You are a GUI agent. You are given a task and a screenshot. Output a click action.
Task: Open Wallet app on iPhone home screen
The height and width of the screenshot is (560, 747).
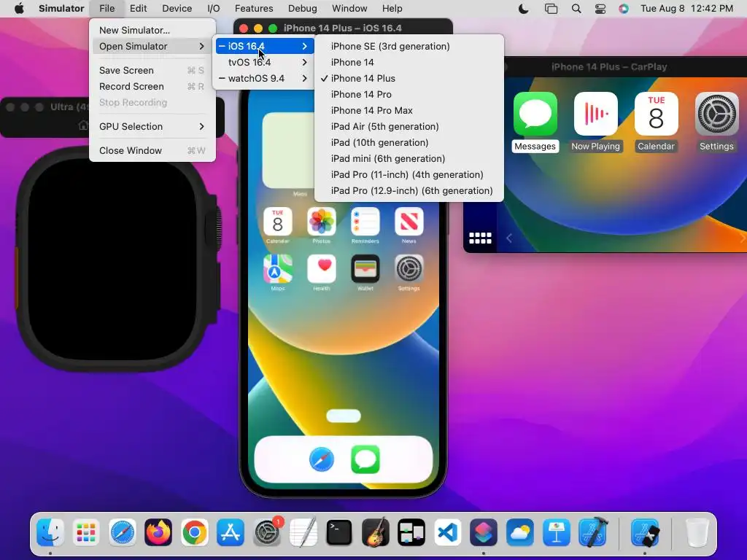[x=365, y=269]
